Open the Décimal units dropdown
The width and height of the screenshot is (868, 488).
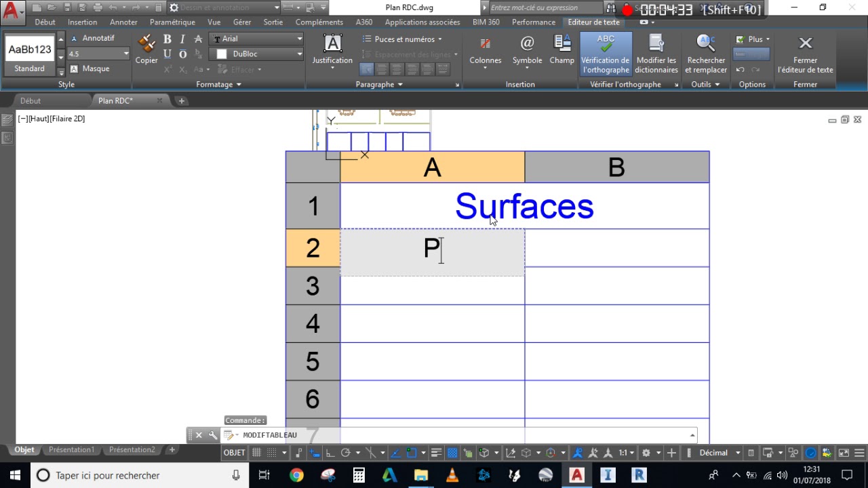(720, 453)
